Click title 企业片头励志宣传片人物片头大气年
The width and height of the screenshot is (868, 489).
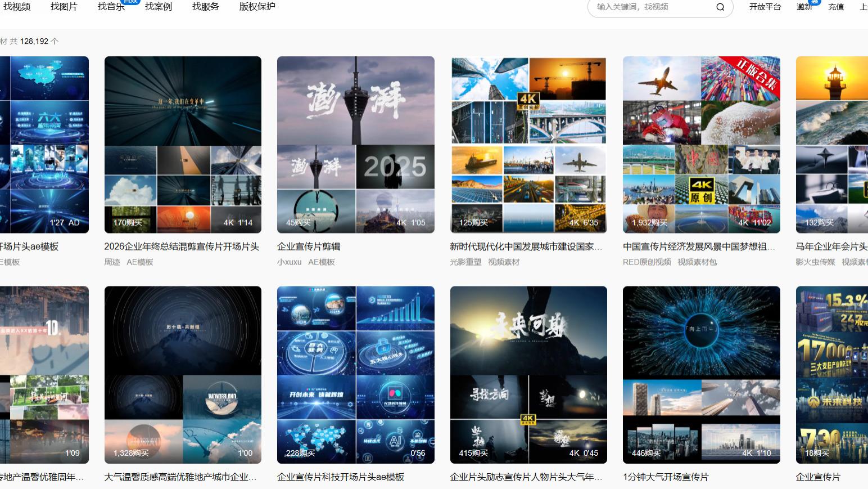click(526, 477)
